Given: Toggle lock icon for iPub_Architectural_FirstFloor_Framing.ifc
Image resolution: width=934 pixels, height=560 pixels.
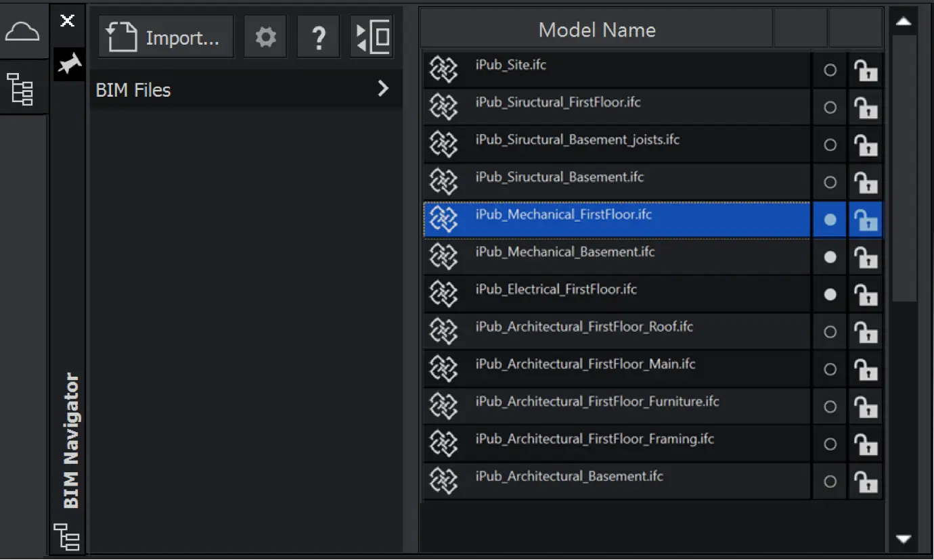Looking at the screenshot, I should (865, 444).
